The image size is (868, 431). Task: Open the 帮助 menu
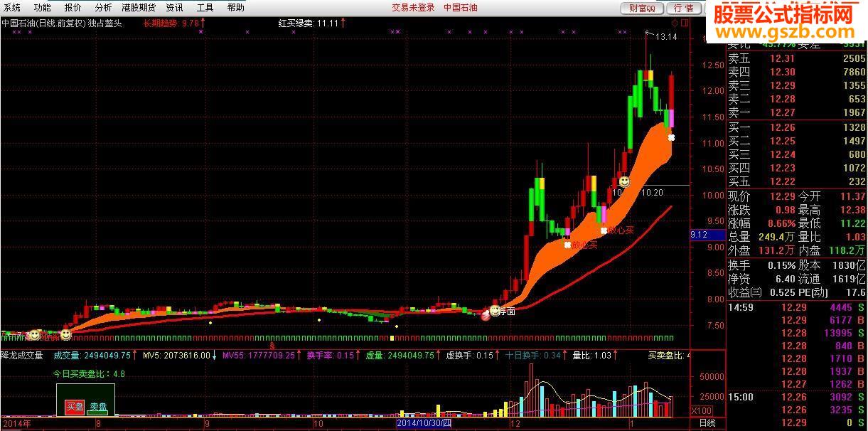(235, 8)
